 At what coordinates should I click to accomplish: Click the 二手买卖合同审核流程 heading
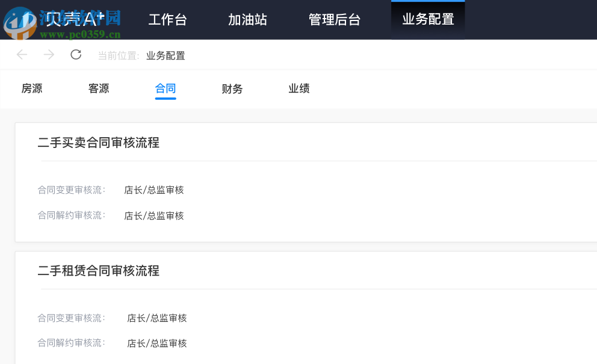click(x=99, y=143)
